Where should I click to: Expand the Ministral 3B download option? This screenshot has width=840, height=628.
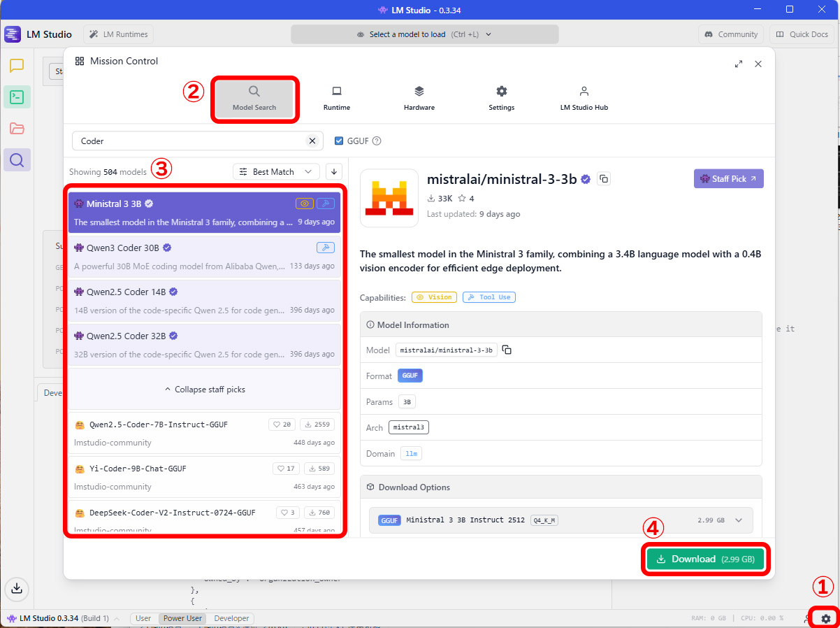pos(739,520)
